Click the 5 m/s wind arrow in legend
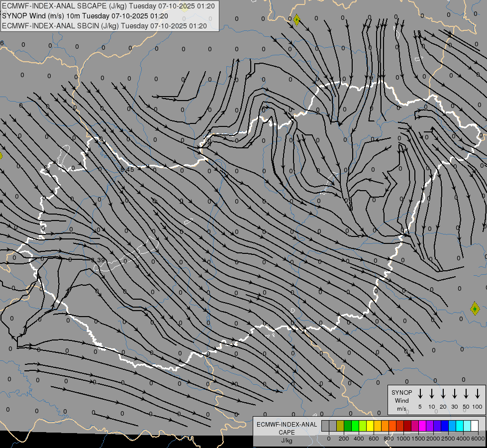The height and width of the screenshot is (448, 487). pos(420,394)
